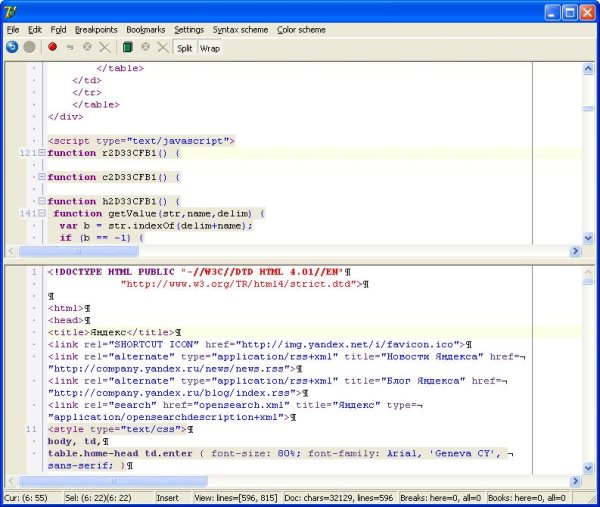Click the top pane scroll-down arrow

pyautogui.click(x=588, y=238)
